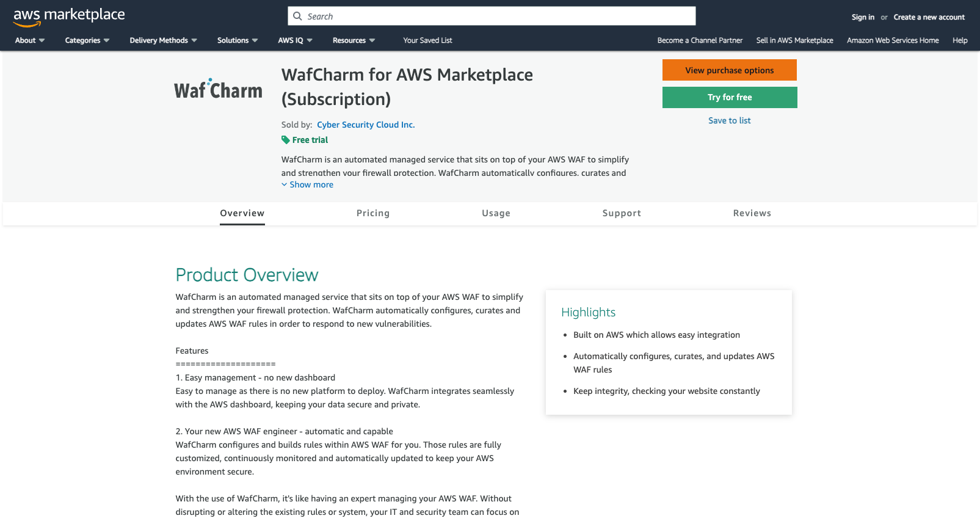Viewport: 980px width, 521px height.
Task: Click the search magnifier icon
Action: coord(297,16)
